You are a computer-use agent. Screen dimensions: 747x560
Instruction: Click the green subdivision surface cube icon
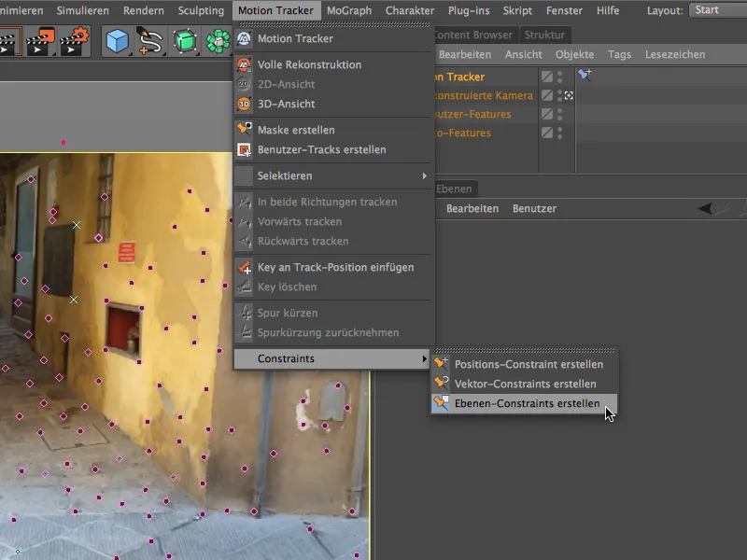pyautogui.click(x=185, y=43)
